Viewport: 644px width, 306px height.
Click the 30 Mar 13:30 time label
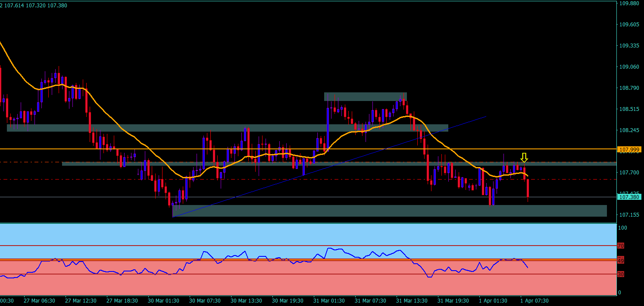pyautogui.click(x=246, y=300)
